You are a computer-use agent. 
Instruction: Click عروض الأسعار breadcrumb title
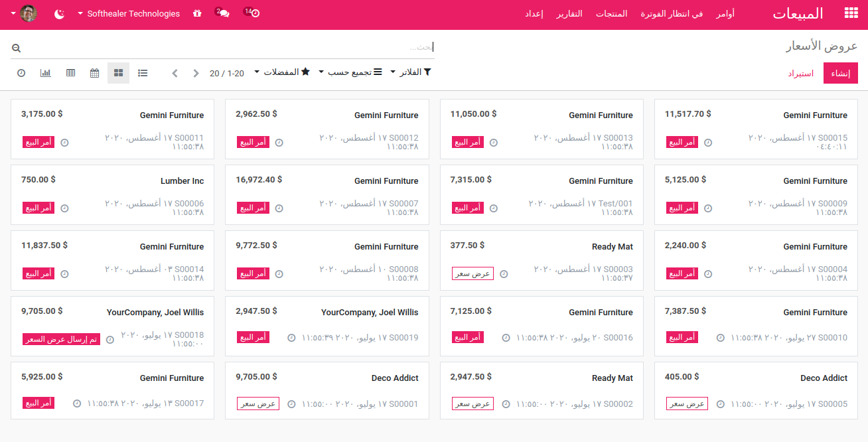coord(822,46)
